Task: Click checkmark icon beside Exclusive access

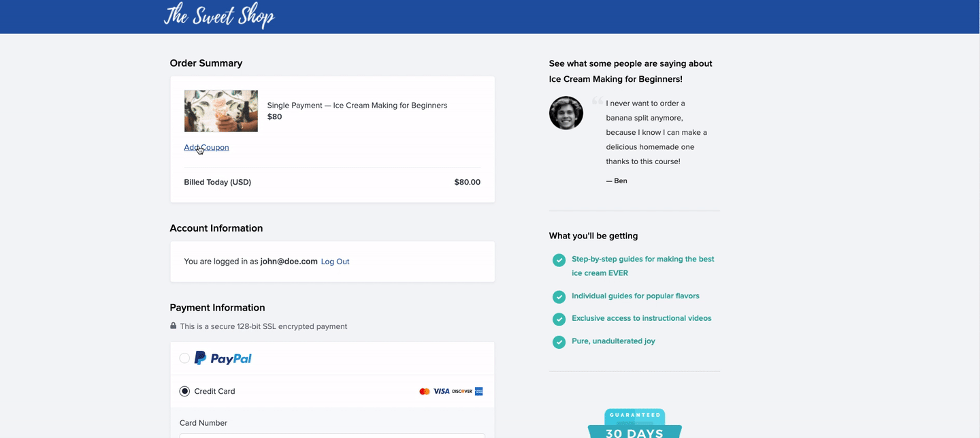Action: (559, 319)
